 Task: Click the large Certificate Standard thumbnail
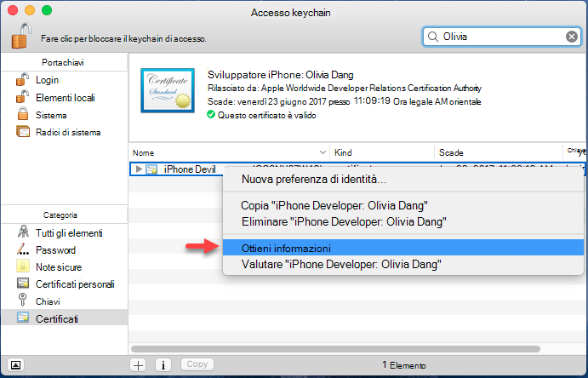tap(168, 90)
